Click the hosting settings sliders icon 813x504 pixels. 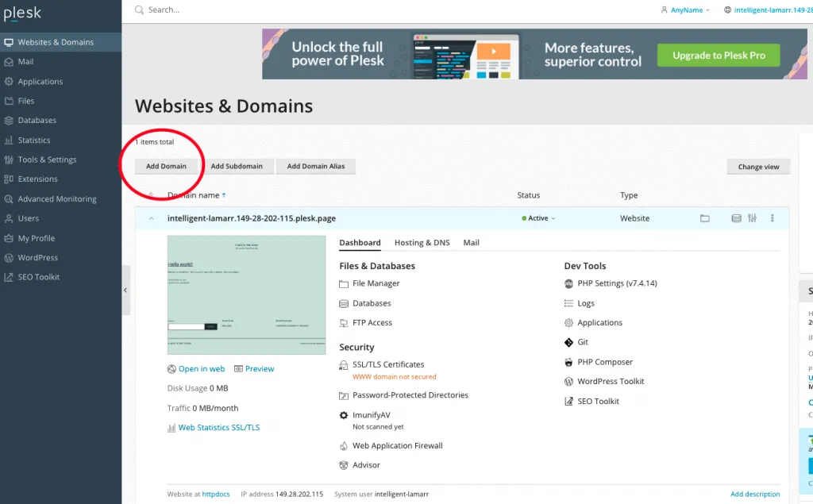click(752, 217)
